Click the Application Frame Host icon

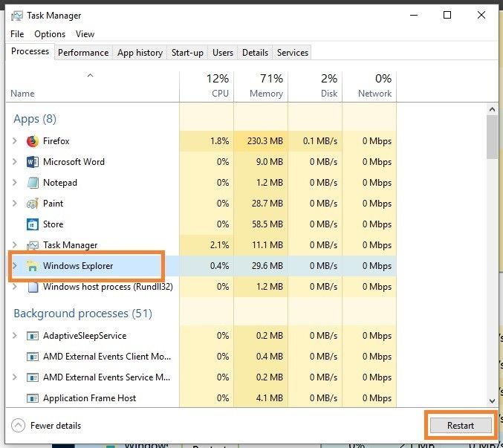33,398
